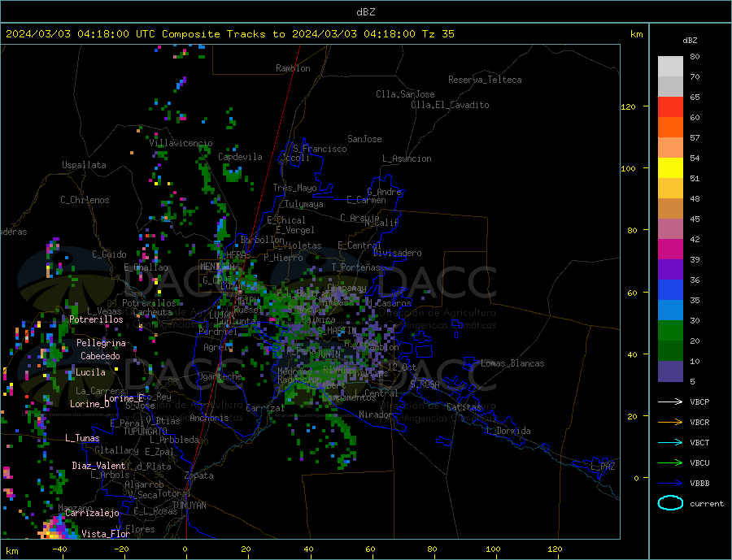Click the orange VBCR arrow in legend
The height and width of the screenshot is (560, 732).
point(670,423)
